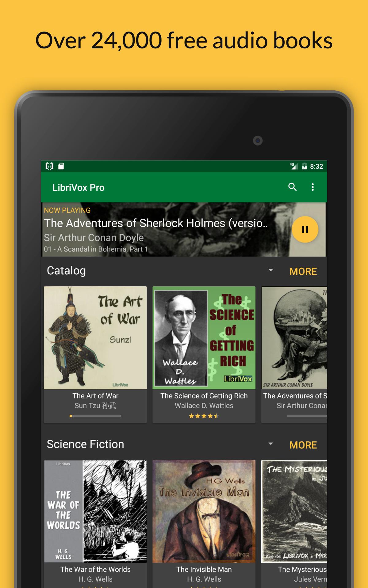Tap 'H. G. Wells' under The Invisible Man
Viewport: 368px width, 588px height.
tap(204, 579)
